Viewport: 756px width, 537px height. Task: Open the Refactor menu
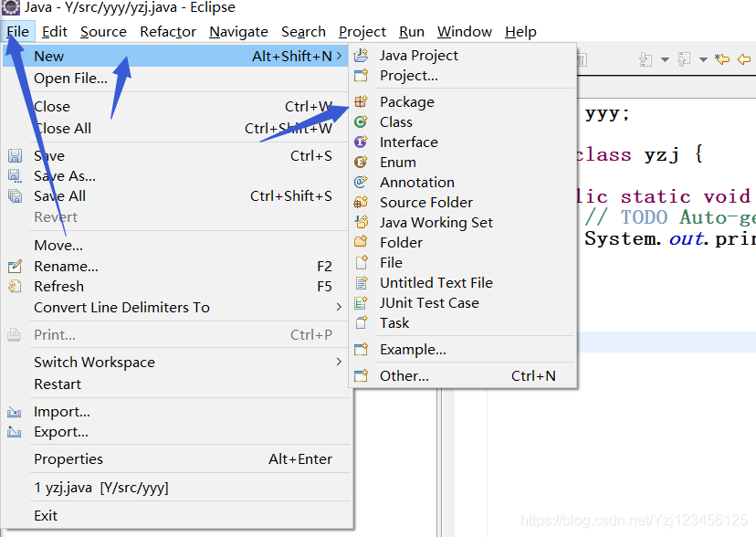(168, 32)
